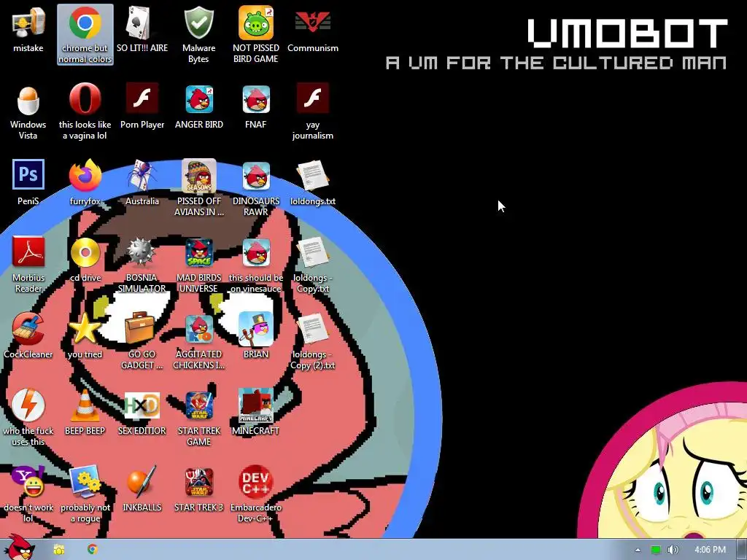Launch the 'BEEP BEEP' VLC cone icon
747x560 pixels.
(x=85, y=413)
